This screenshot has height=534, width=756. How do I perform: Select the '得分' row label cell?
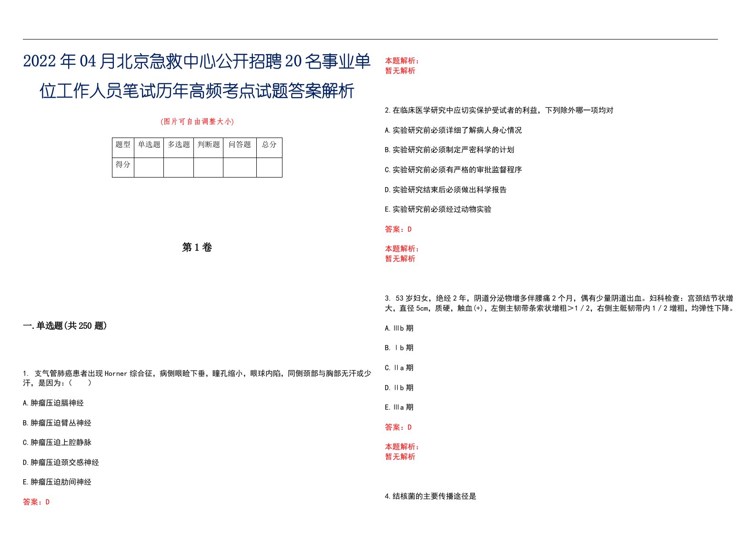click(x=123, y=168)
